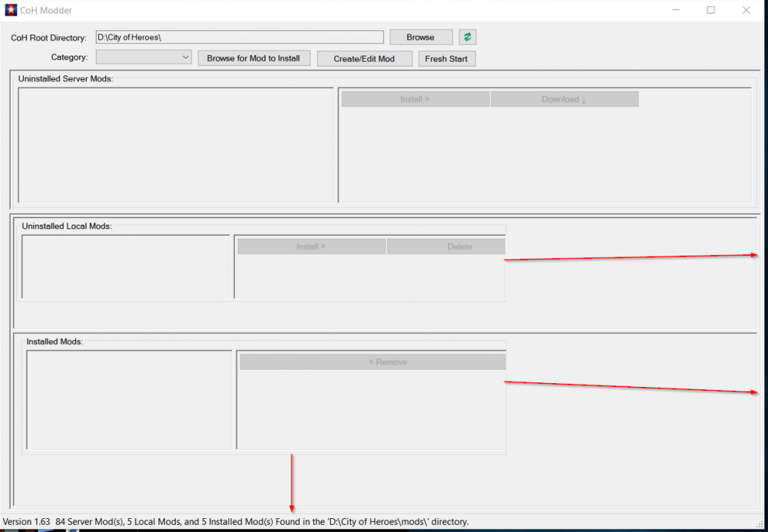Click the CoH Root Directory path field

click(x=239, y=38)
